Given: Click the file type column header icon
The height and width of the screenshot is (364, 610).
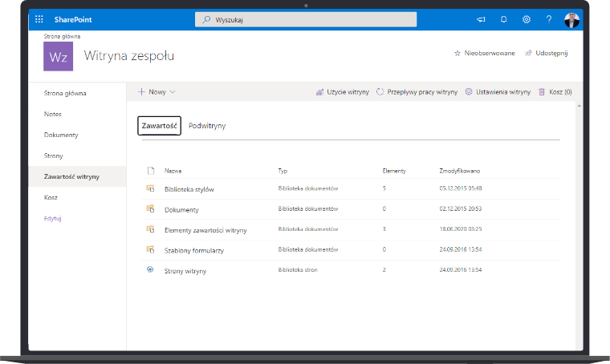Looking at the screenshot, I should point(151,171).
